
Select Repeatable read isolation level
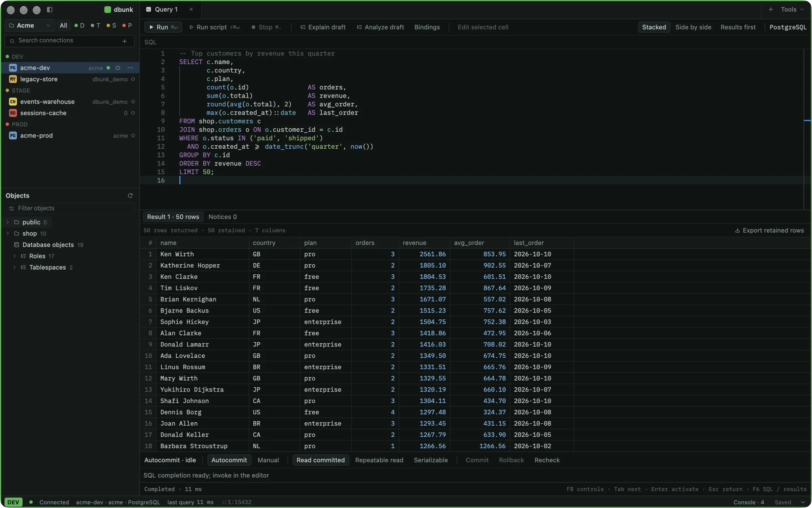379,460
